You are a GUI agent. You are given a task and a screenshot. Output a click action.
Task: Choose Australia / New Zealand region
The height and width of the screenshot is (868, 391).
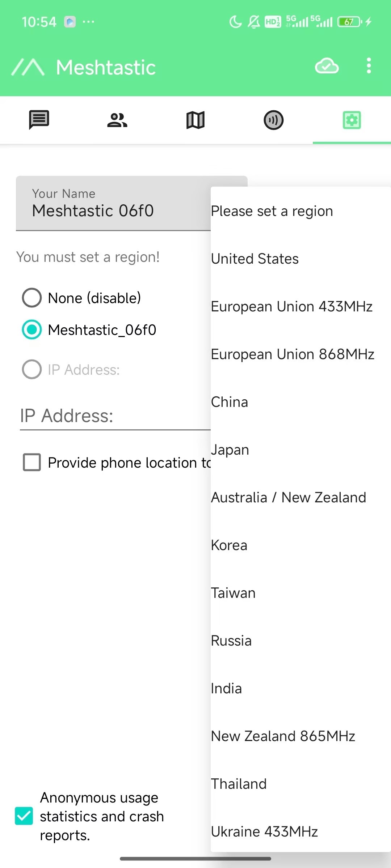point(300,497)
